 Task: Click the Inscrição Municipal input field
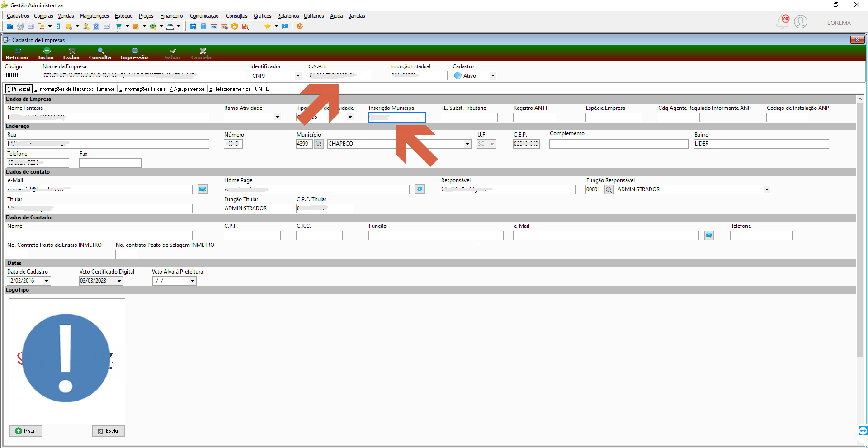(x=397, y=117)
